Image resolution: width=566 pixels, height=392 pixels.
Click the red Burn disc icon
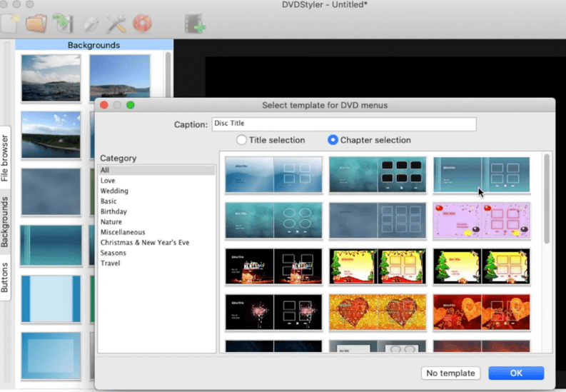pos(142,24)
